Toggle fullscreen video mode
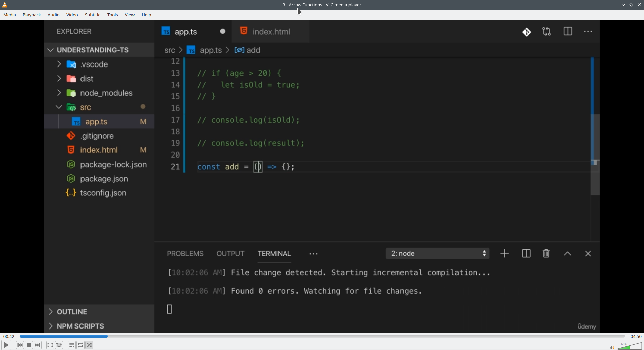644x350 pixels. coord(50,345)
